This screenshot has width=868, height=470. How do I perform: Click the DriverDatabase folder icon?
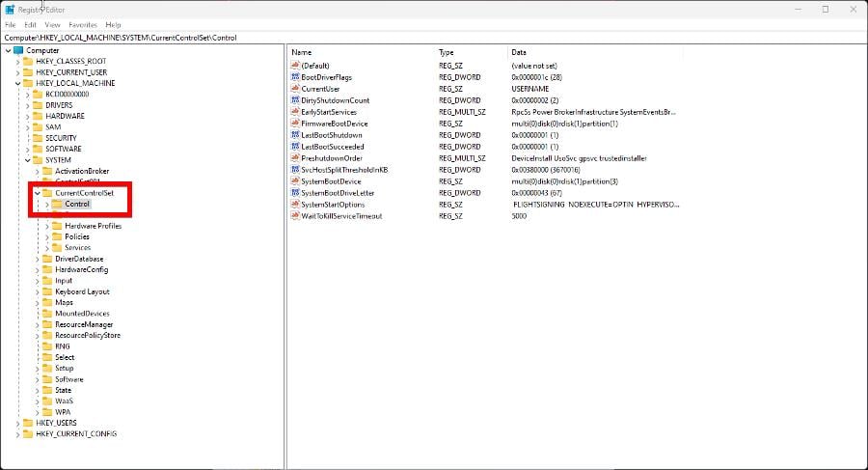point(47,259)
